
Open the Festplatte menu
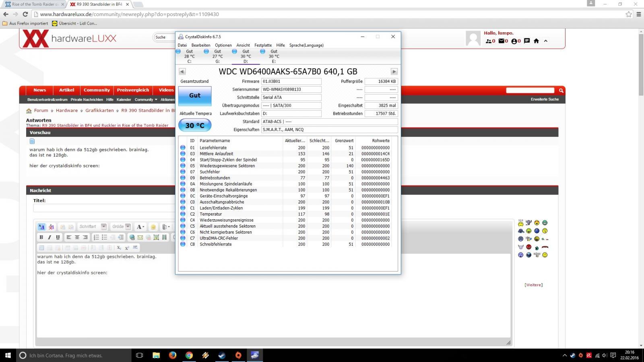263,45
